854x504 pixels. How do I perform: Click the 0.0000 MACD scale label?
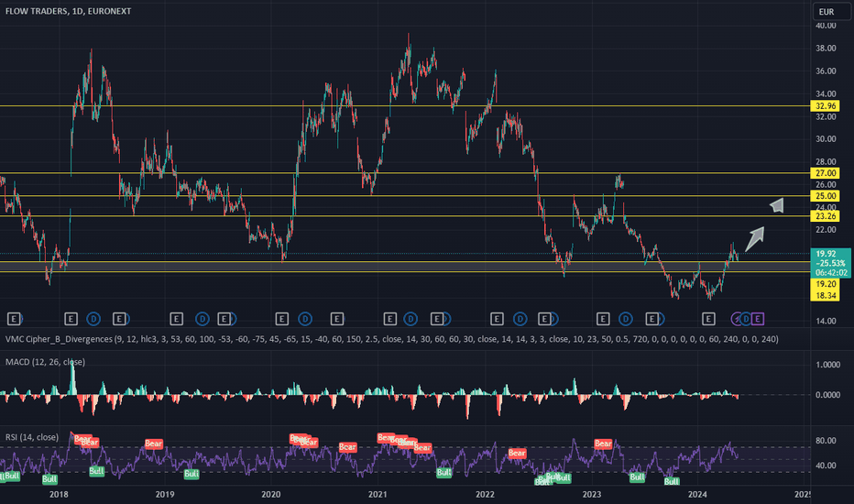point(827,394)
